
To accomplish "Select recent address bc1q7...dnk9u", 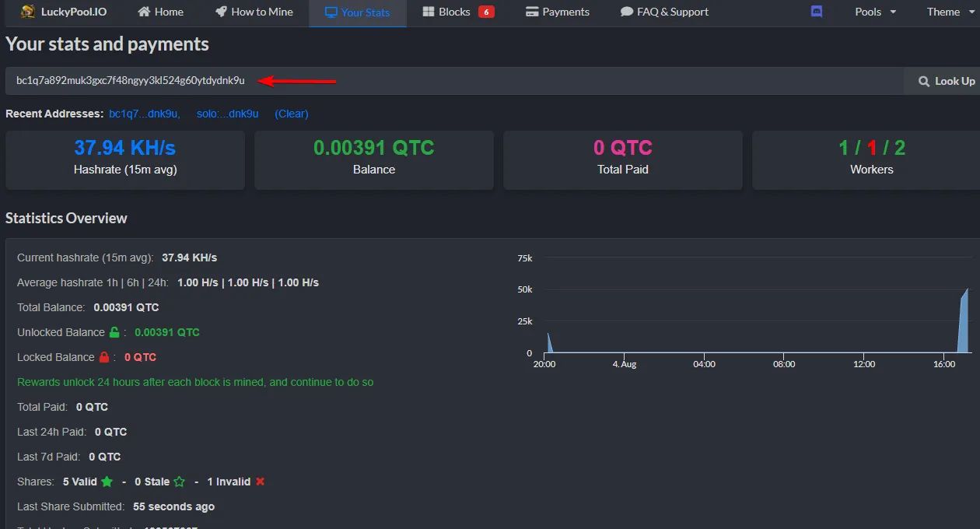I will (x=145, y=114).
